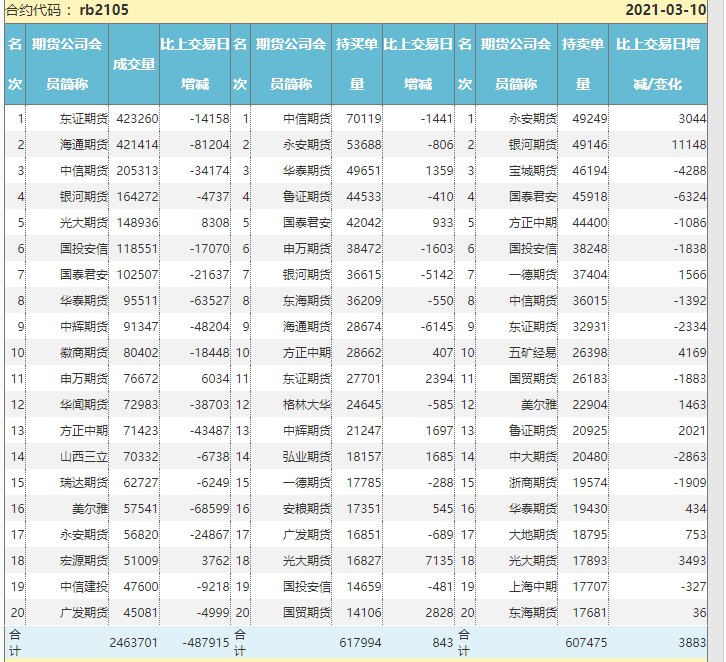The width and height of the screenshot is (726, 662).
Task: Click volume change value -63527
Action: tap(209, 301)
